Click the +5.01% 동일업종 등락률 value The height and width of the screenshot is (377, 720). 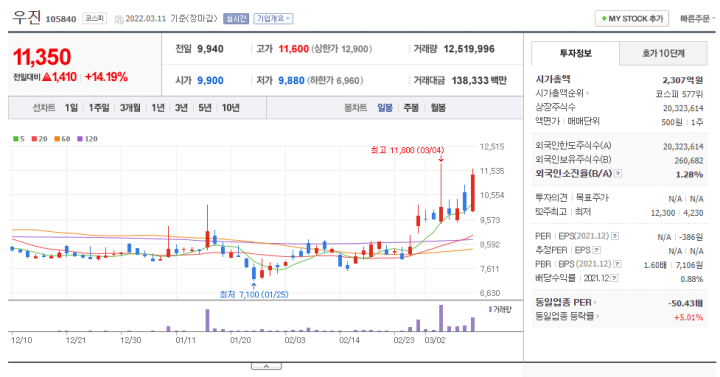pyautogui.click(x=688, y=317)
